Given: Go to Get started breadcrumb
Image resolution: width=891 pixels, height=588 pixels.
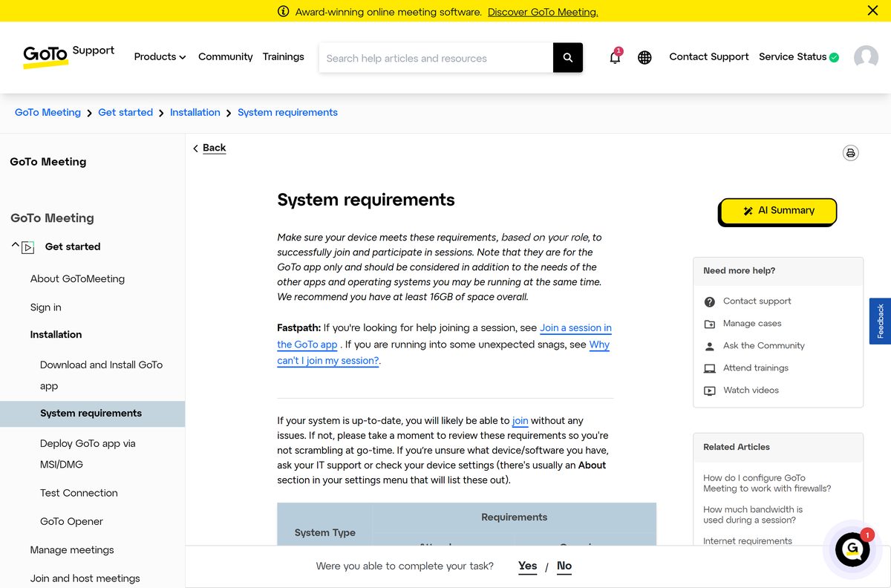Looking at the screenshot, I should pyautogui.click(x=125, y=112).
